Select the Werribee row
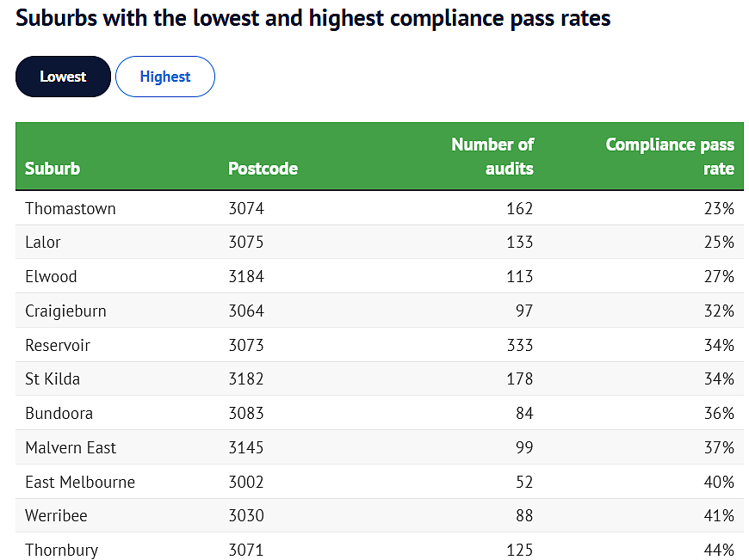The height and width of the screenshot is (560, 749). [380, 515]
